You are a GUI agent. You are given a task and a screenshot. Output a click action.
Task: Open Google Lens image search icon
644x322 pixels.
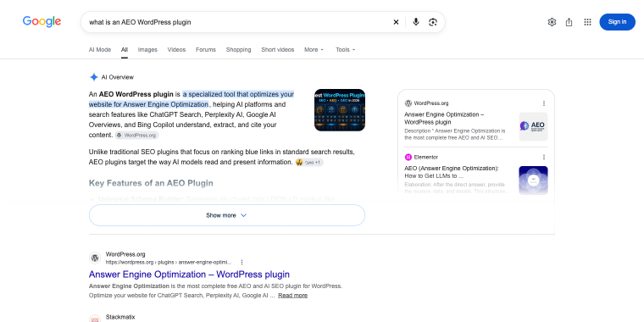tap(432, 22)
